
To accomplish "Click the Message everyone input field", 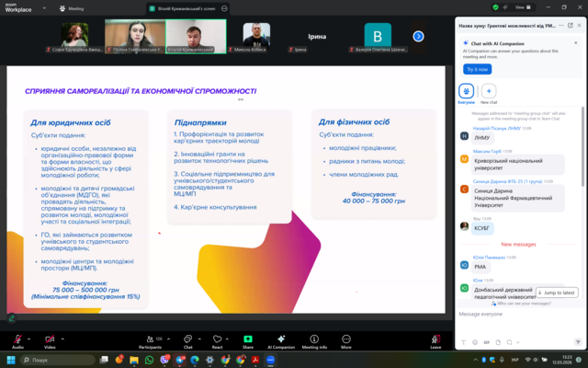I will 514,314.
